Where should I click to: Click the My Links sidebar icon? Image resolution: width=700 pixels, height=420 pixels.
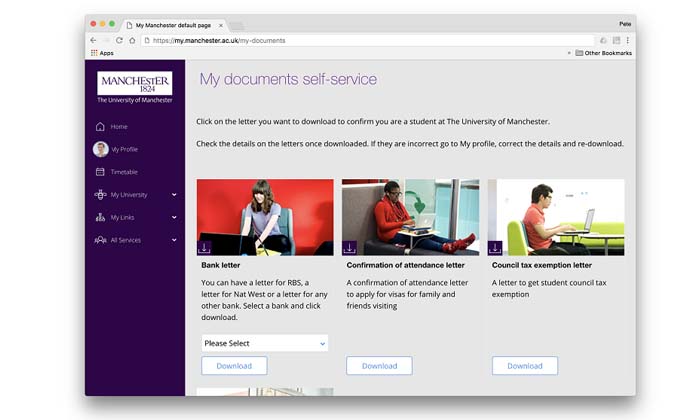click(x=100, y=217)
